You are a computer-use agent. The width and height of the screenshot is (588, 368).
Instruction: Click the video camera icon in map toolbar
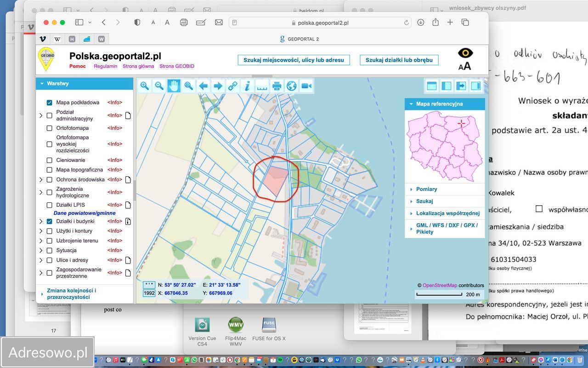pos(306,86)
